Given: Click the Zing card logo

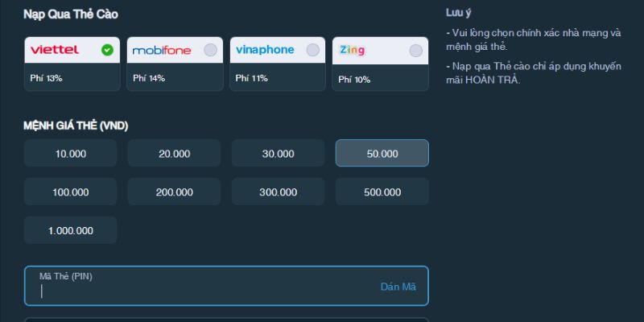Looking at the screenshot, I should (x=352, y=51).
